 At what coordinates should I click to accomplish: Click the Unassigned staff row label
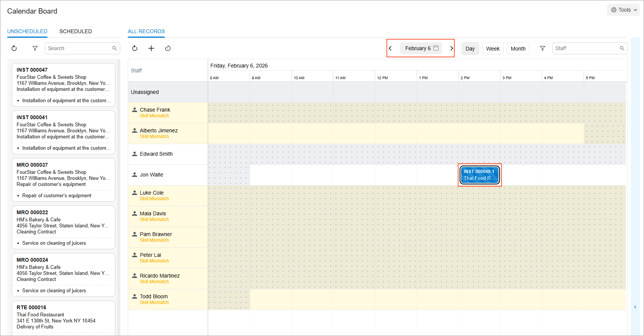[x=145, y=92]
